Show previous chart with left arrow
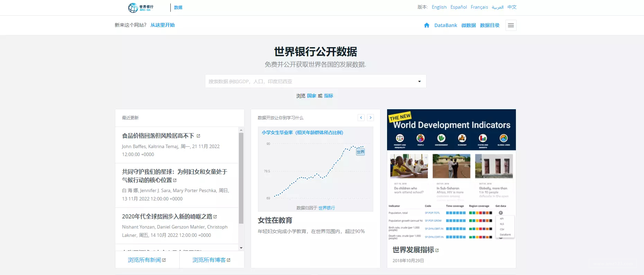644x275 pixels. pos(361,118)
